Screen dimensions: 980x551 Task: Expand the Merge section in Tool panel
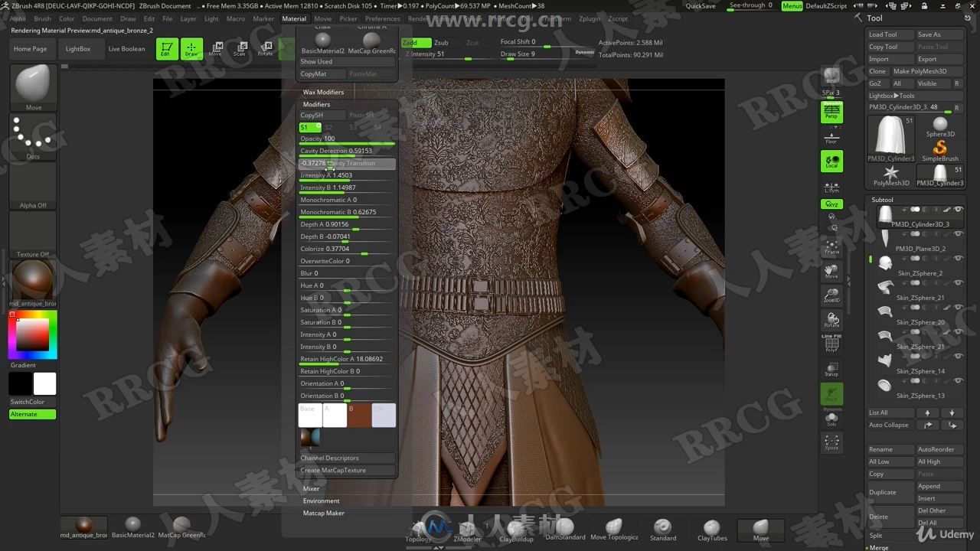pyautogui.click(x=879, y=547)
